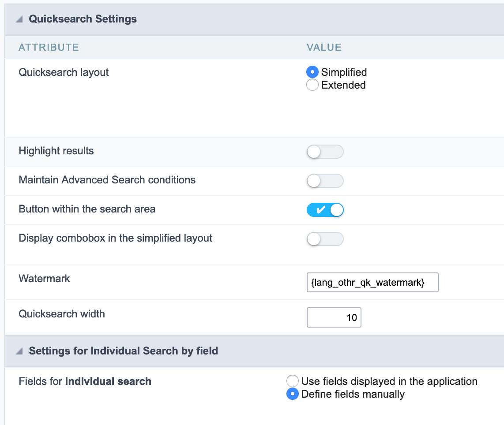The width and height of the screenshot is (504, 425).
Task: Click the Fields for individual search label
Action: tap(85, 381)
